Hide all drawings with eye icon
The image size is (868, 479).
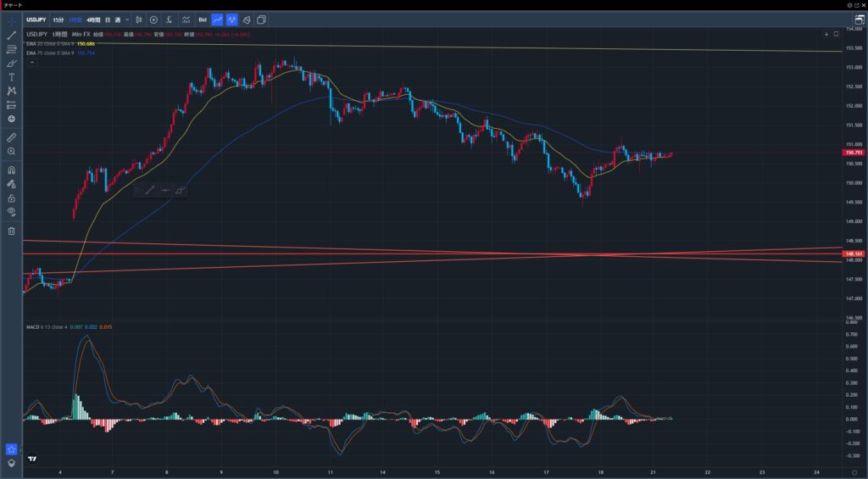pos(12,211)
